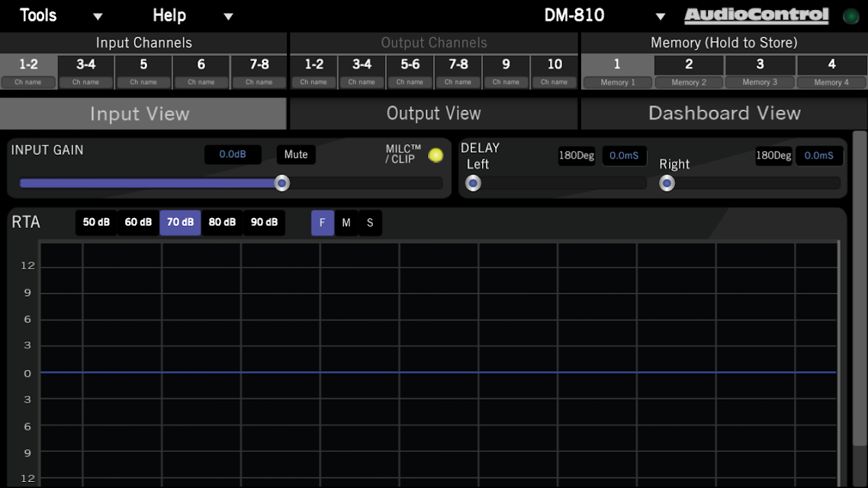The width and height of the screenshot is (868, 488).
Task: Switch to the Output View tab
Action: click(x=433, y=114)
